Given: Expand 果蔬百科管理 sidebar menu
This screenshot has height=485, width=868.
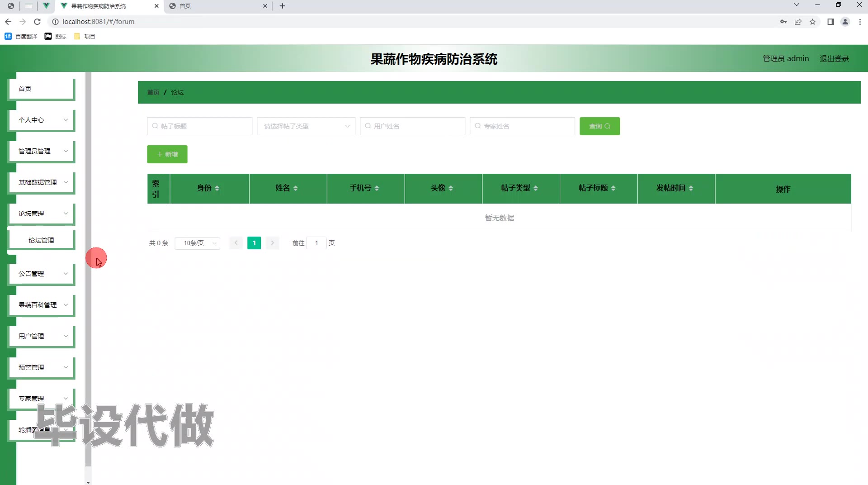Looking at the screenshot, I should (x=42, y=305).
